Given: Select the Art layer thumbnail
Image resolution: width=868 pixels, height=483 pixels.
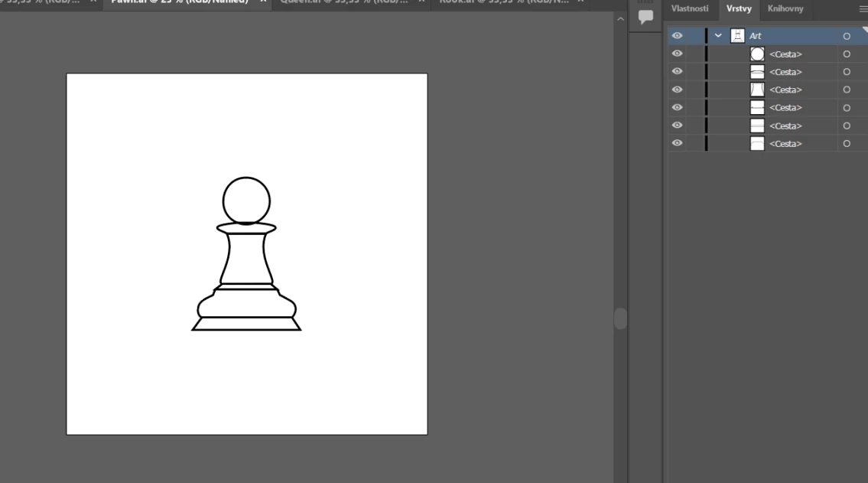Looking at the screenshot, I should pyautogui.click(x=737, y=35).
